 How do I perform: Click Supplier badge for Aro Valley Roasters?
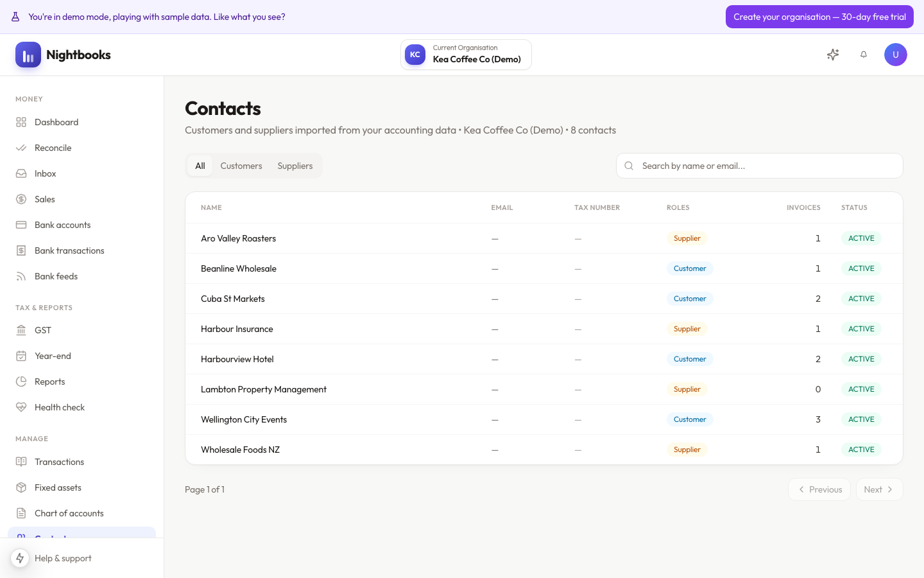click(687, 238)
